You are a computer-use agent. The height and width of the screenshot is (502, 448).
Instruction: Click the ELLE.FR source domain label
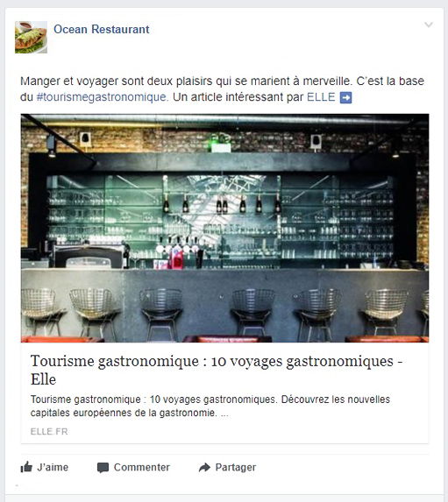point(49,432)
